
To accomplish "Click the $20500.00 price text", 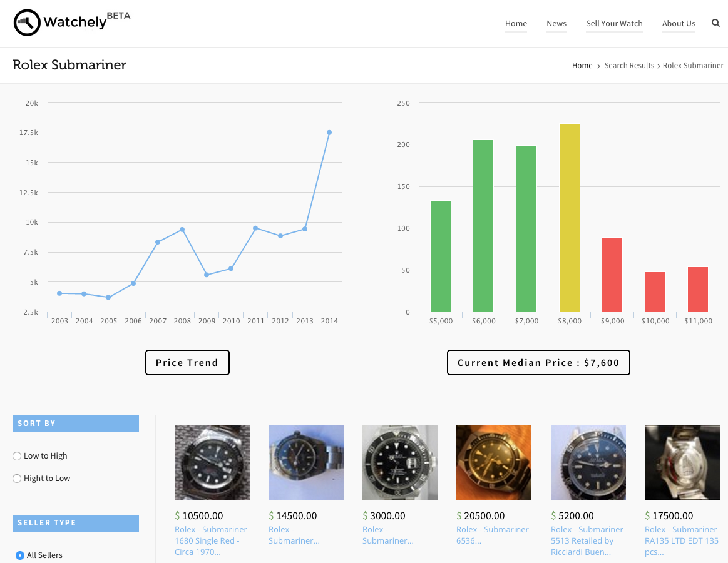I will click(481, 515).
